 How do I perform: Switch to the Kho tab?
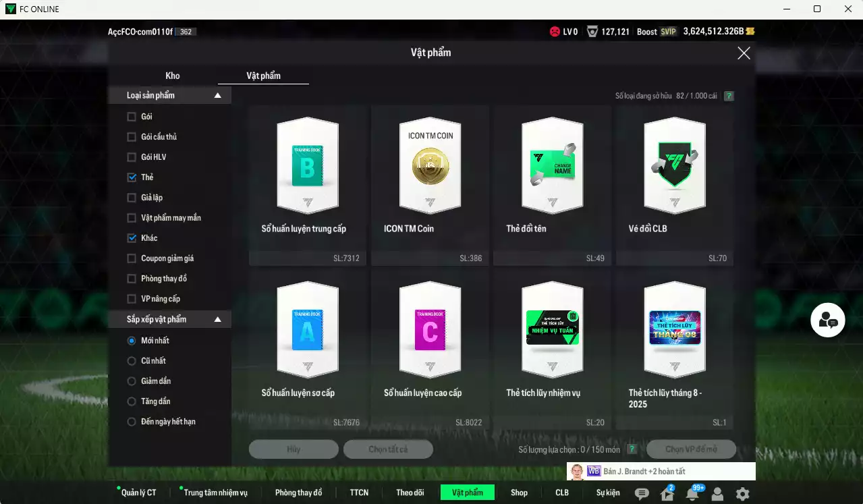pyautogui.click(x=173, y=76)
